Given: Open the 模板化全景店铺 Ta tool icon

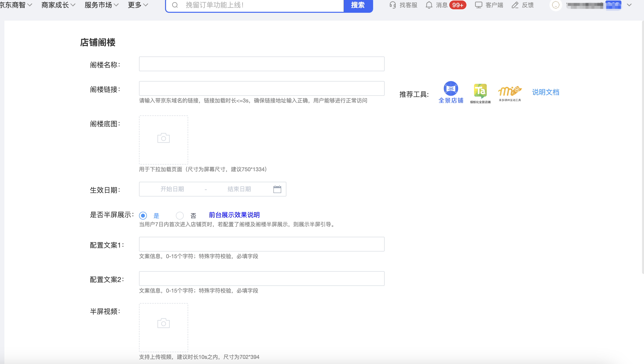Looking at the screenshot, I should tap(480, 91).
